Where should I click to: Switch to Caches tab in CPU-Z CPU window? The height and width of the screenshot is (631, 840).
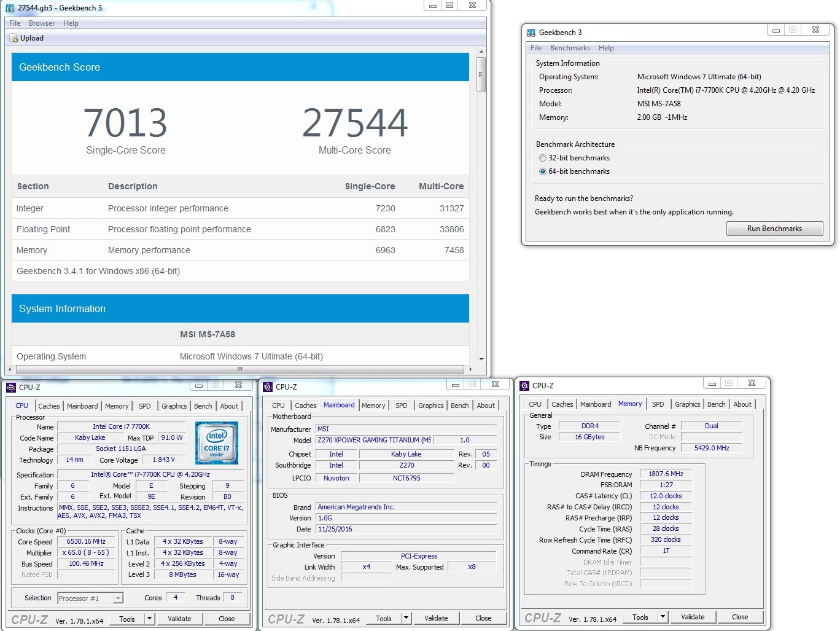tap(49, 406)
